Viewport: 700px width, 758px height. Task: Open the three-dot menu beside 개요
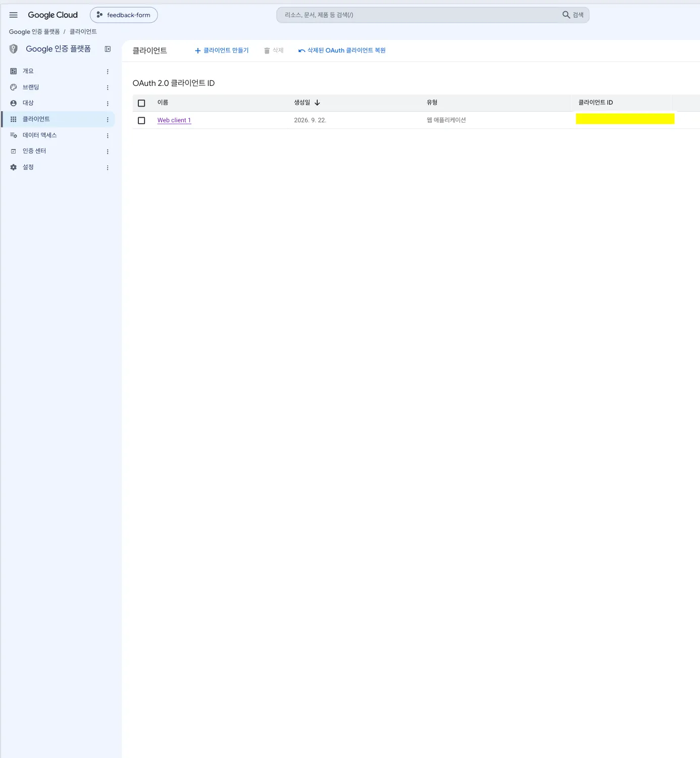coord(108,72)
